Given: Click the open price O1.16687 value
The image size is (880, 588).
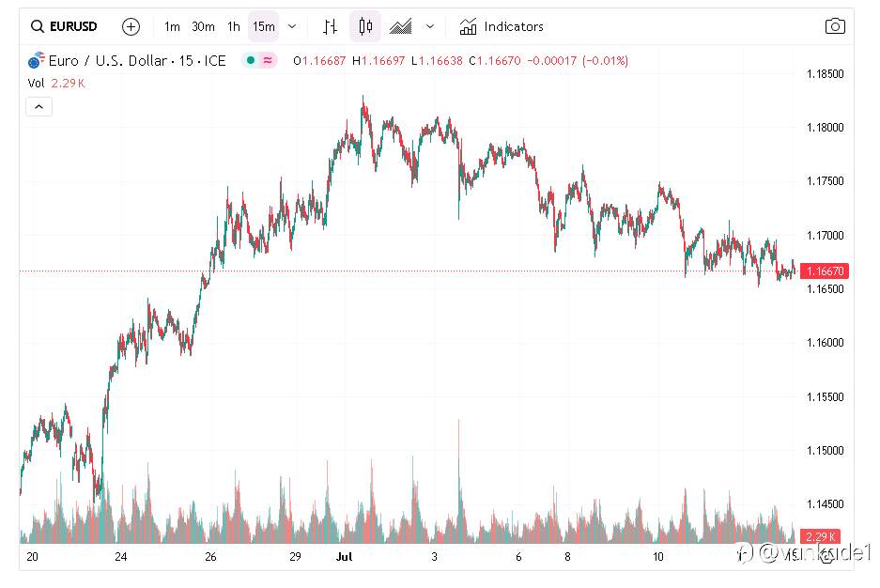Looking at the screenshot, I should (319, 61).
